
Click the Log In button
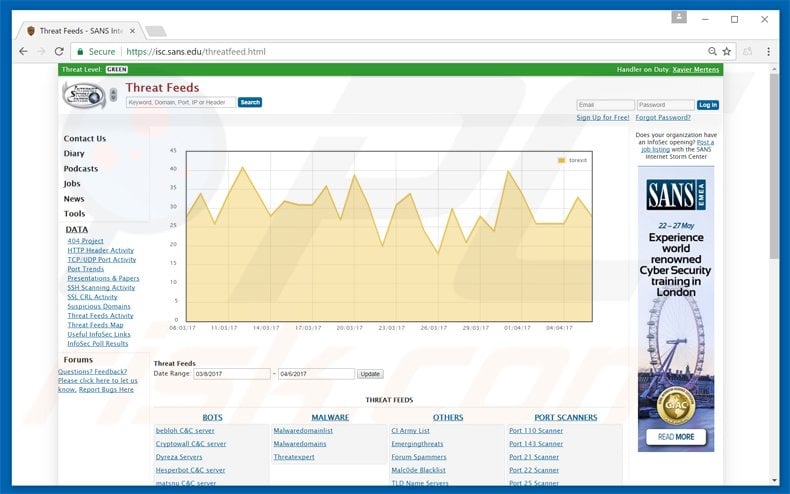pos(708,105)
